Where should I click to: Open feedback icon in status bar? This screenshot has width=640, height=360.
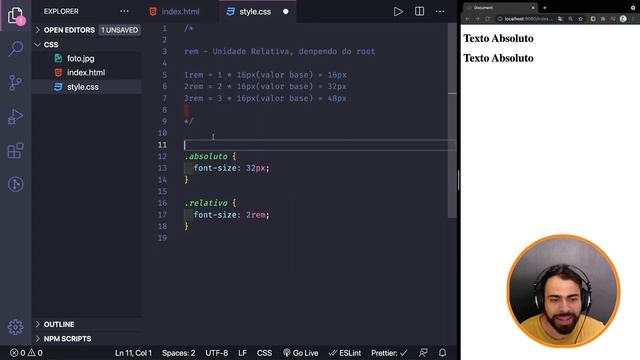tap(423, 353)
